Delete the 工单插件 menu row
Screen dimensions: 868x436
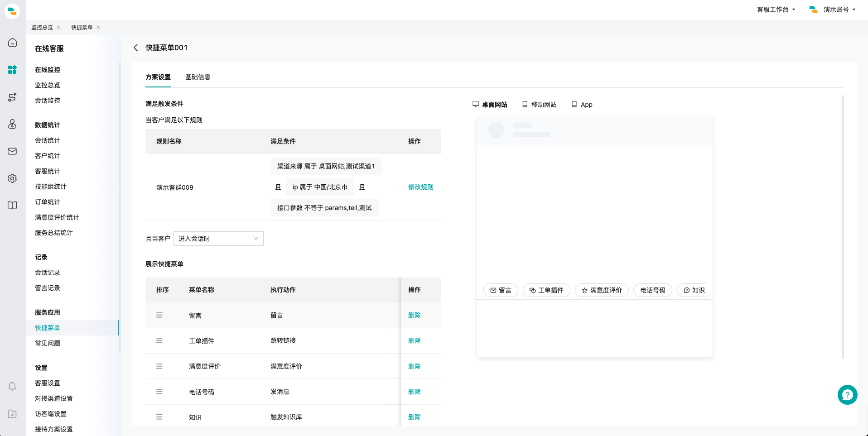pyautogui.click(x=415, y=340)
